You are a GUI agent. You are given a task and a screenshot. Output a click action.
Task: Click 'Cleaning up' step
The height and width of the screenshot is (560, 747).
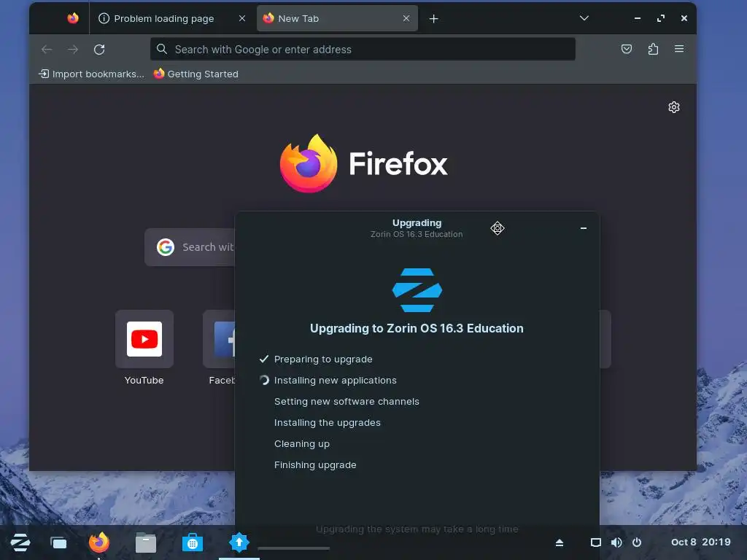pos(301,444)
